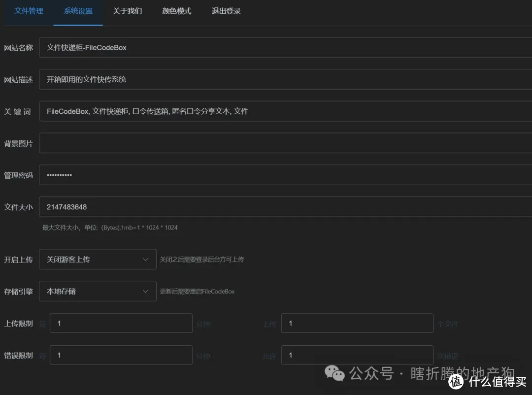Open the 关于我们 page

tap(127, 10)
